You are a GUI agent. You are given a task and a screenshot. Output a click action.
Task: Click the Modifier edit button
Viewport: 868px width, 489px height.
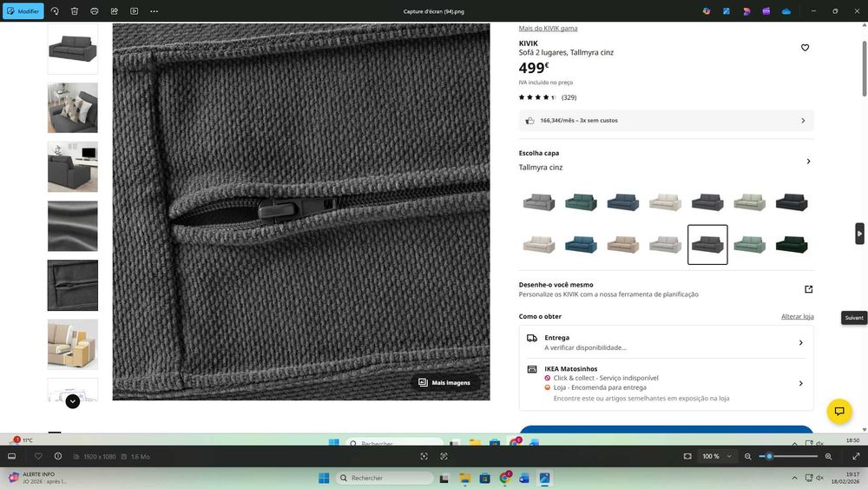tap(23, 11)
